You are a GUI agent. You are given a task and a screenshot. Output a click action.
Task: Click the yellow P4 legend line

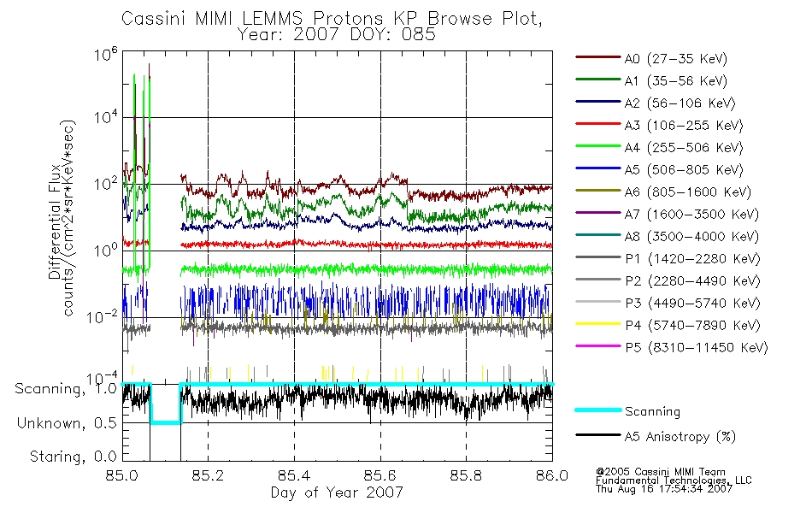point(597,324)
